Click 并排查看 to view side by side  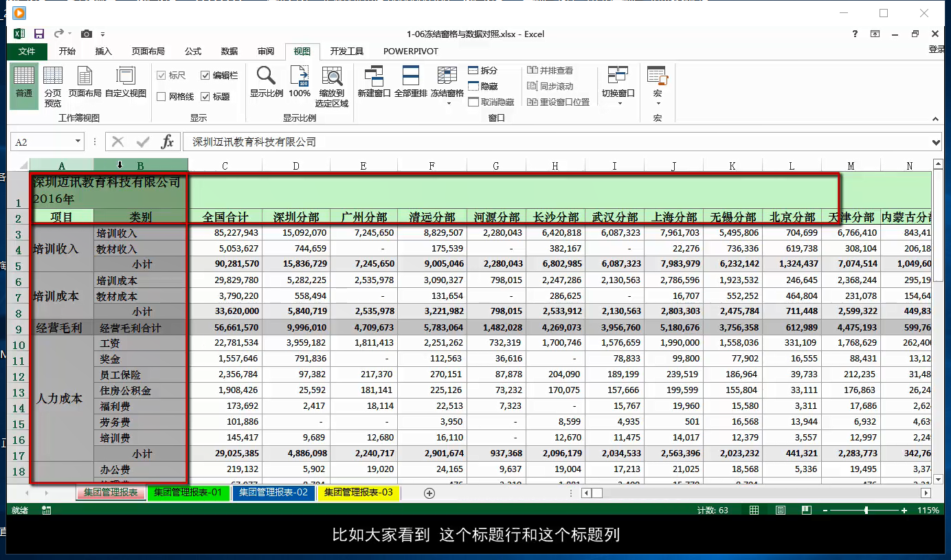[550, 69]
